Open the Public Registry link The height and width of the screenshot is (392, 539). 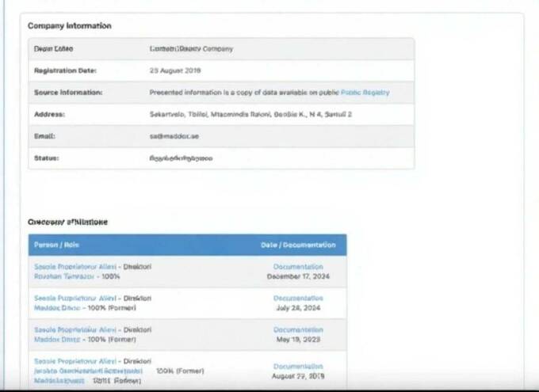(x=365, y=93)
